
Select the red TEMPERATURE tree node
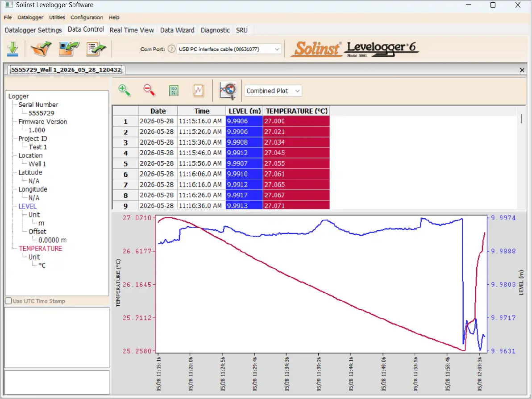coord(40,249)
